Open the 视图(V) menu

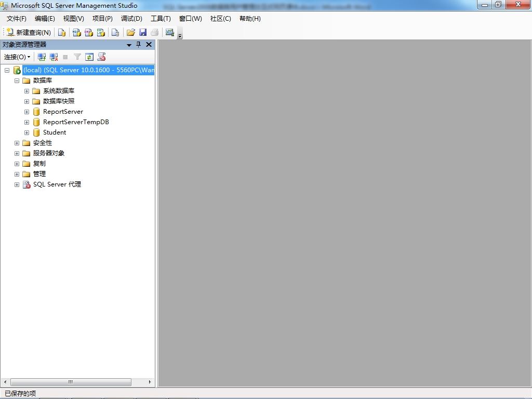[74, 19]
